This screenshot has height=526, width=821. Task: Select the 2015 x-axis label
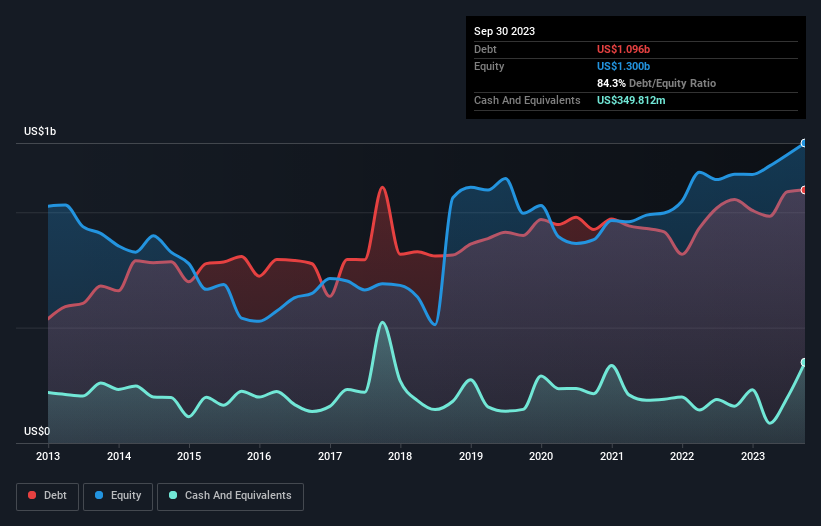(x=189, y=456)
